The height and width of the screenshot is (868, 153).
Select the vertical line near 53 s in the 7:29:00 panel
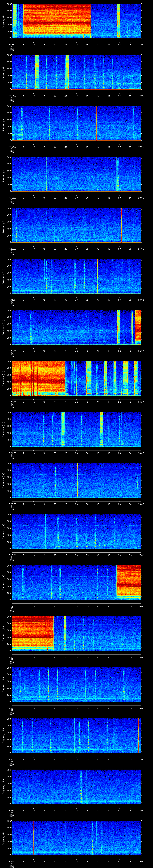coord(127,685)
